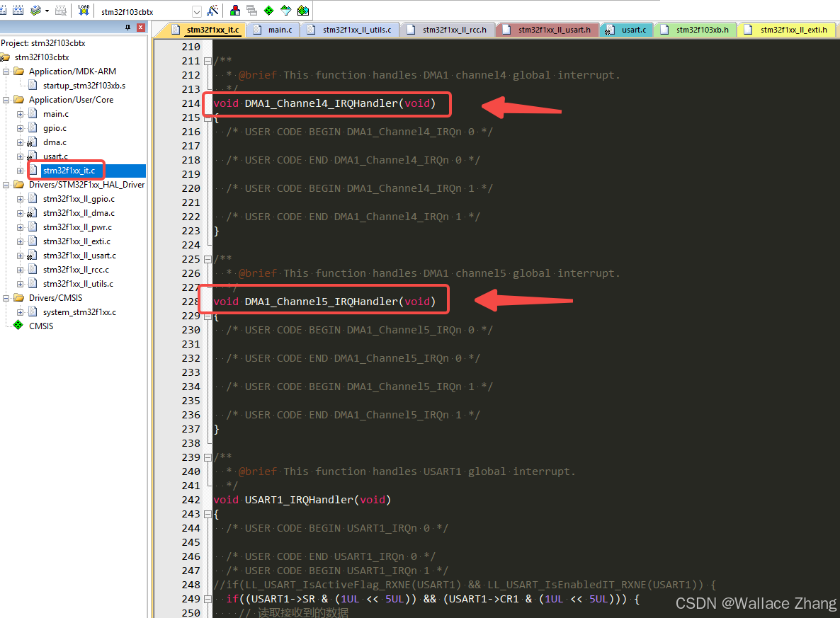Collapse the comment fold at line 225
This screenshot has height=618, width=840.
click(208, 259)
